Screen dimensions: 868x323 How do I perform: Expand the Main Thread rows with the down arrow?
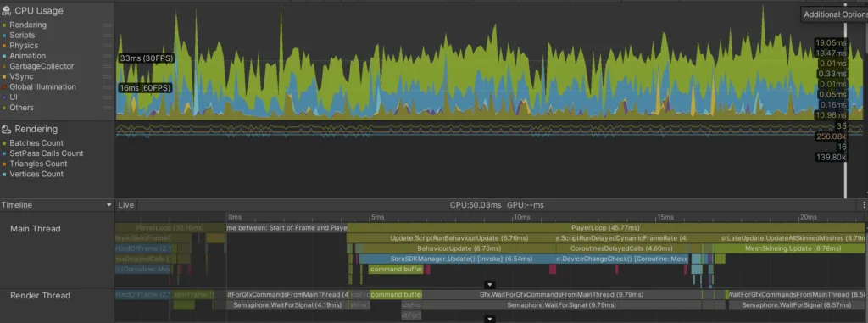(489, 284)
